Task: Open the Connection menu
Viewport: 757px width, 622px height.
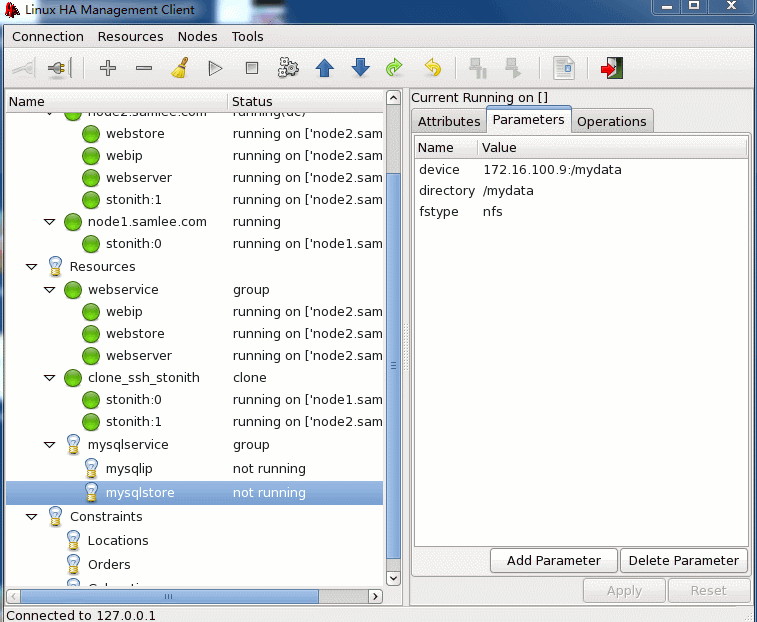Action: [x=48, y=37]
